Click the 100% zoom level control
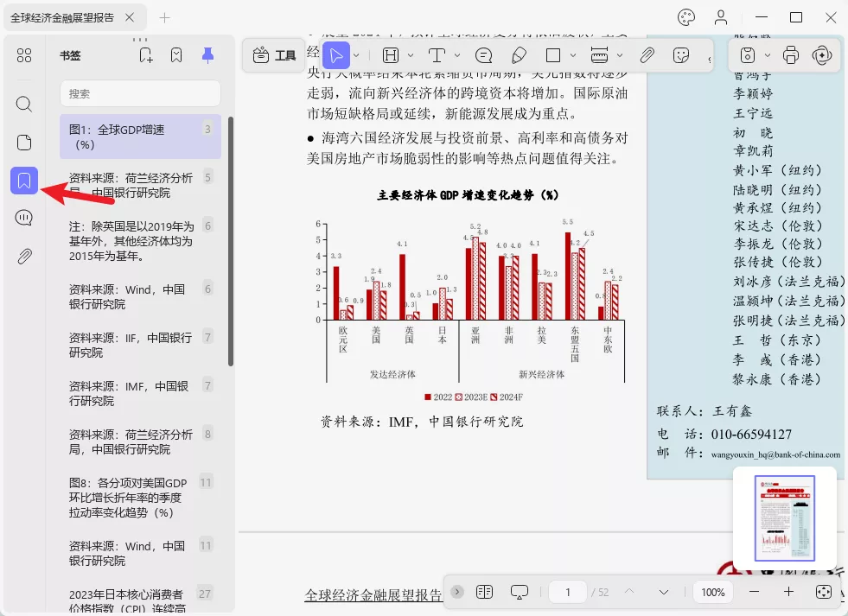This screenshot has height=616, width=848. click(713, 592)
